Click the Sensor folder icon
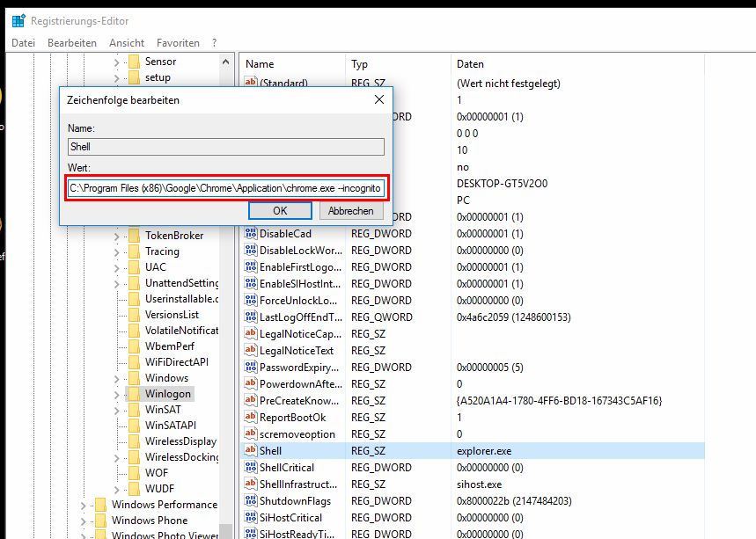 tap(134, 62)
